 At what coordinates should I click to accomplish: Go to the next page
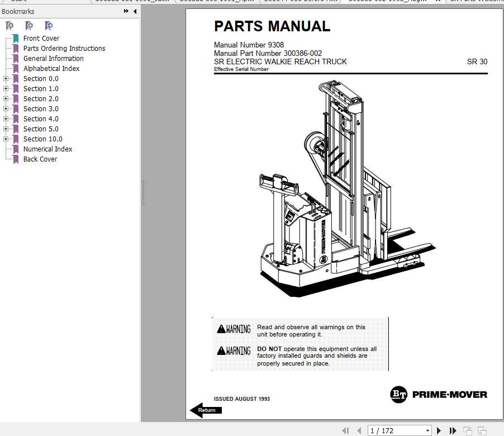pyautogui.click(x=439, y=430)
